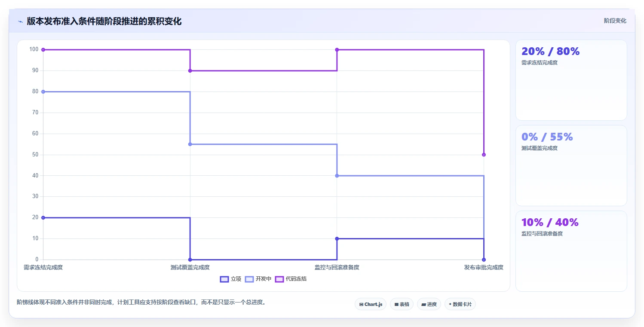Screen dimensions: 644x327
Task: Open the 20% / 80% 需求冻结完成度 card
Action: [571, 80]
